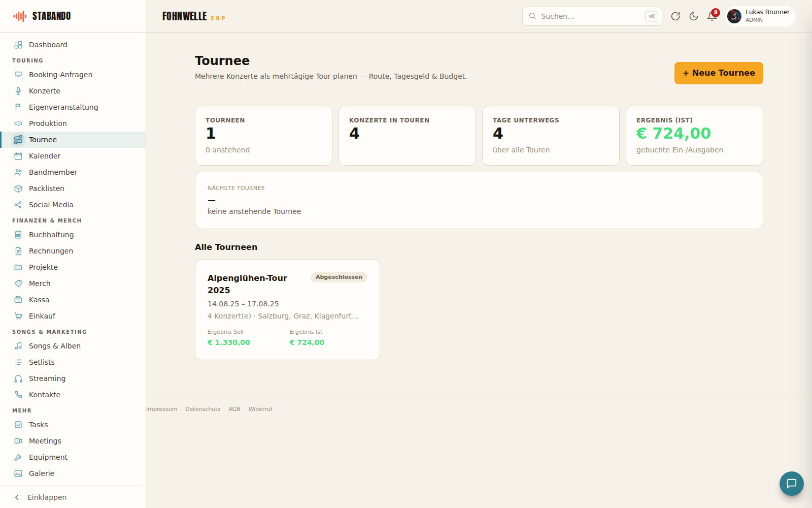The image size is (812, 508).
Task: Open Einkauf shopping cart icon
Action: pos(18,316)
